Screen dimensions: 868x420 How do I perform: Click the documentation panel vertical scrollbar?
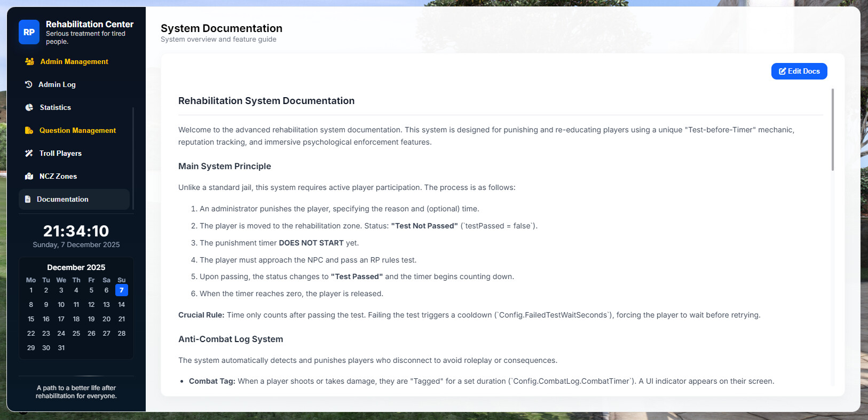pyautogui.click(x=832, y=130)
